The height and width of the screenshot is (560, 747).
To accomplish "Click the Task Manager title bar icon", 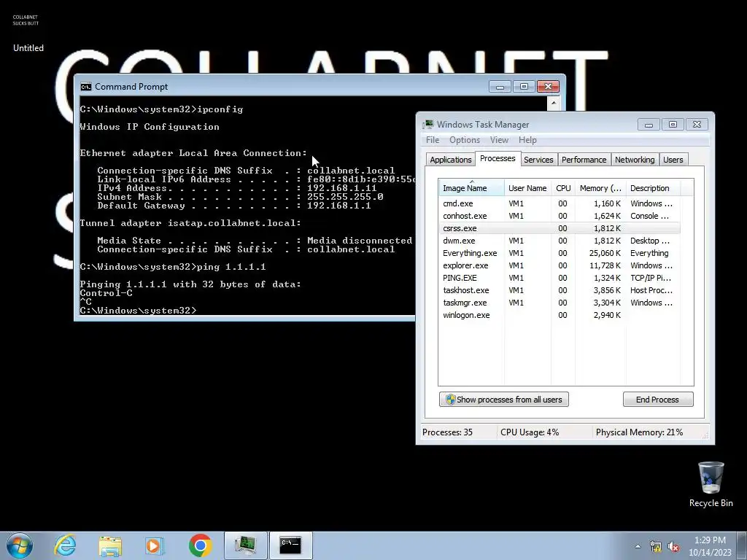I will (x=428, y=125).
